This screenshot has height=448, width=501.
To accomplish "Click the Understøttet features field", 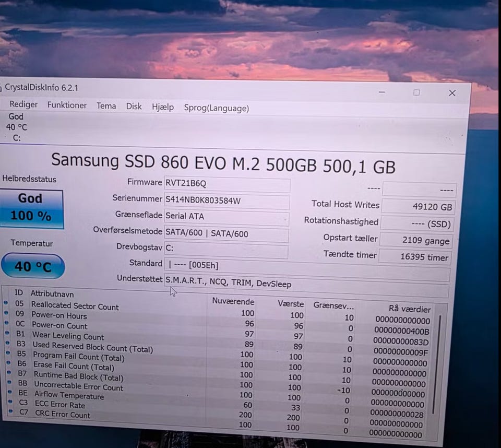I will 307,285.
